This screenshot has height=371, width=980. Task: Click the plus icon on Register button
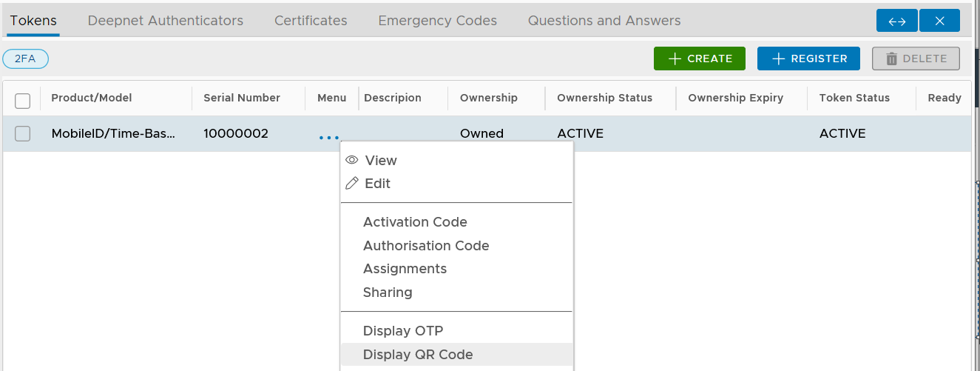pos(778,59)
